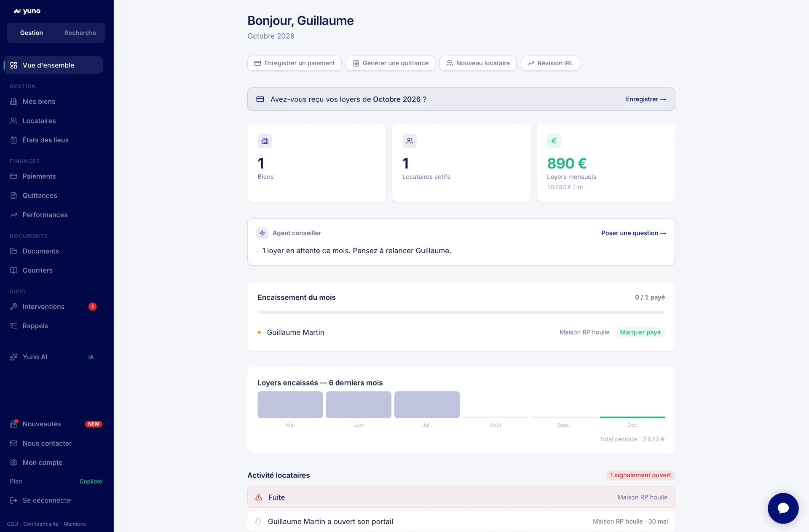Click the Encaissement du mois progress bar
Screen dimensions: 809x532
(x=461, y=313)
